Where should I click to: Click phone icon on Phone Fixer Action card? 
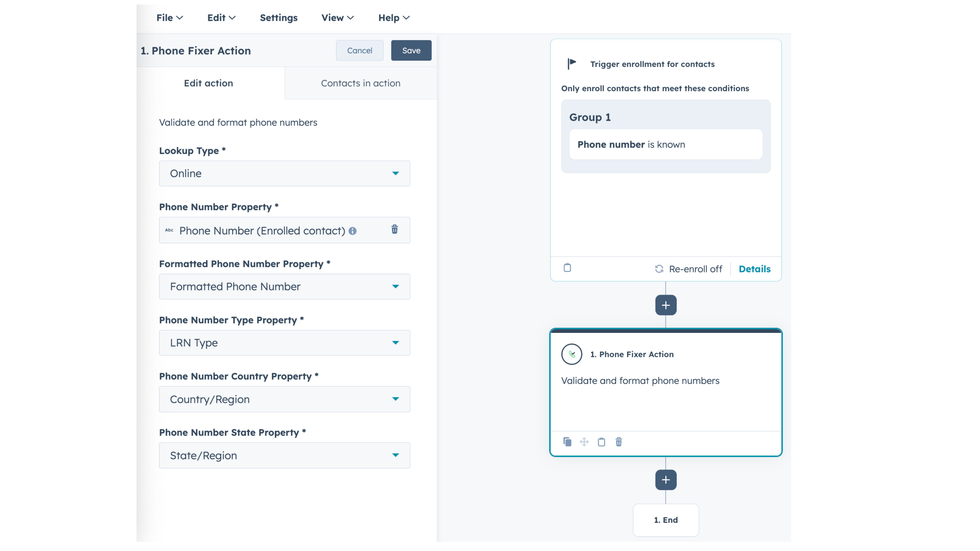pos(572,354)
